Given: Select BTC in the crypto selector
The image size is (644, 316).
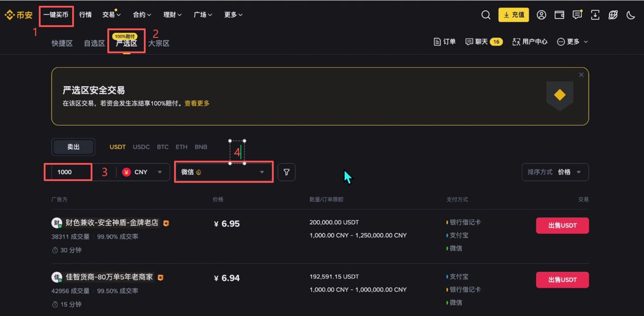Looking at the screenshot, I should (x=163, y=146).
